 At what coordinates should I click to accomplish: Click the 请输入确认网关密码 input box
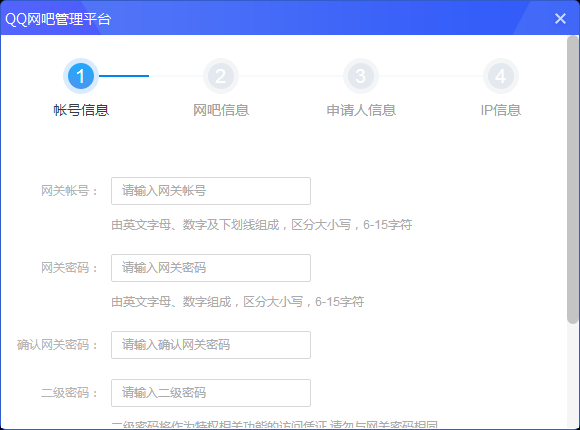[x=211, y=345]
